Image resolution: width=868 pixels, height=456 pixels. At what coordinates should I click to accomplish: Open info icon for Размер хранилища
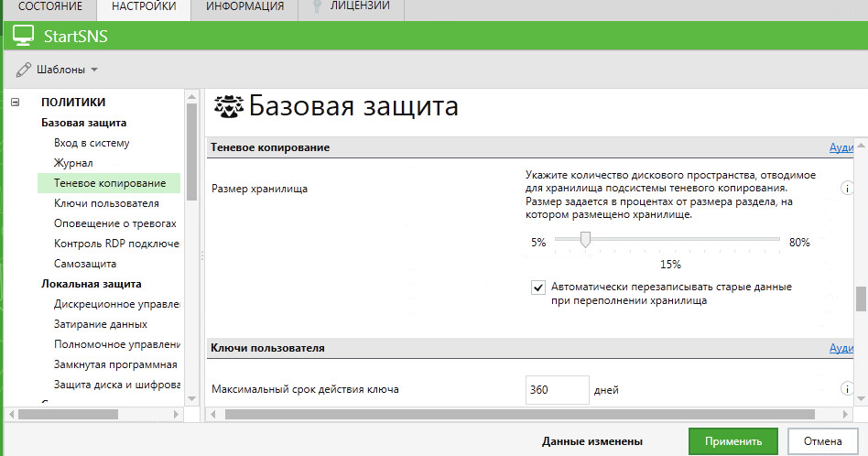847,188
